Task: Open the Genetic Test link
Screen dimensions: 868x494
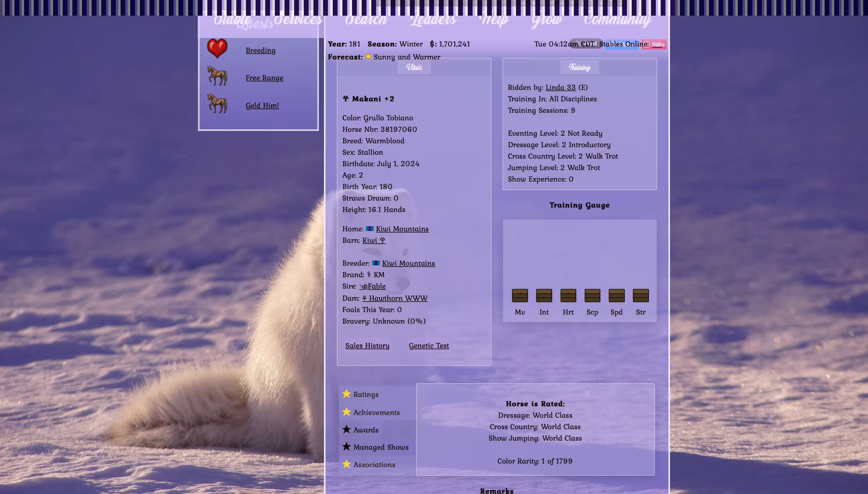Action: click(429, 345)
